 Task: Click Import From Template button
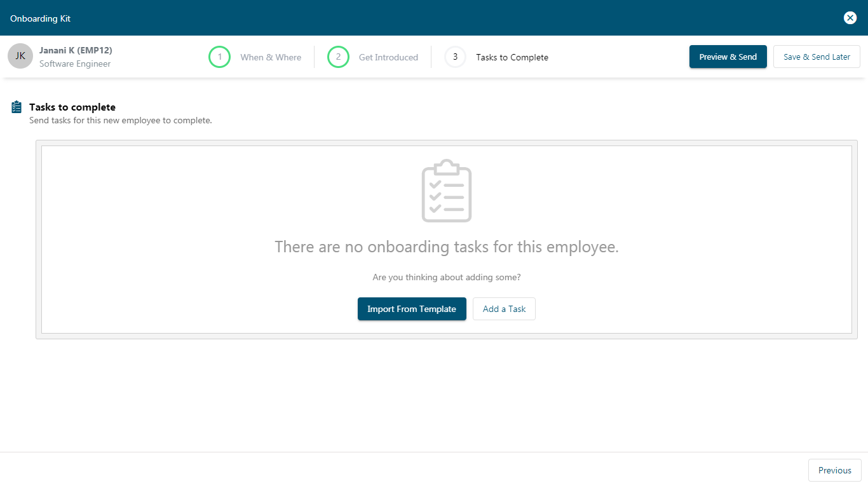coord(412,309)
